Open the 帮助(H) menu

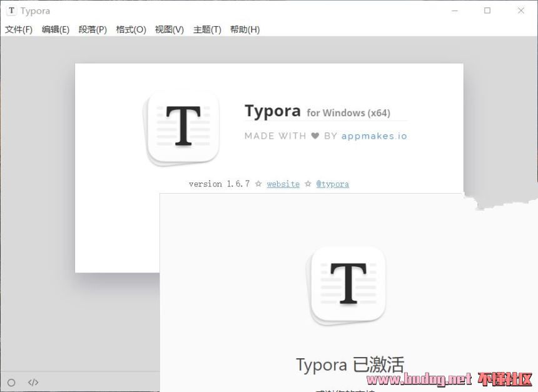[245, 29]
